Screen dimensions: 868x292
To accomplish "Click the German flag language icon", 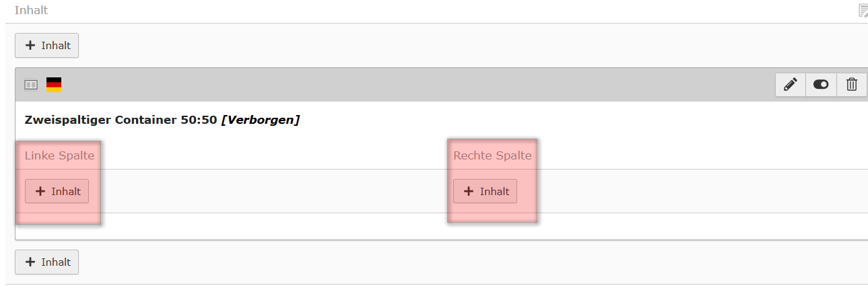I will coord(54,85).
